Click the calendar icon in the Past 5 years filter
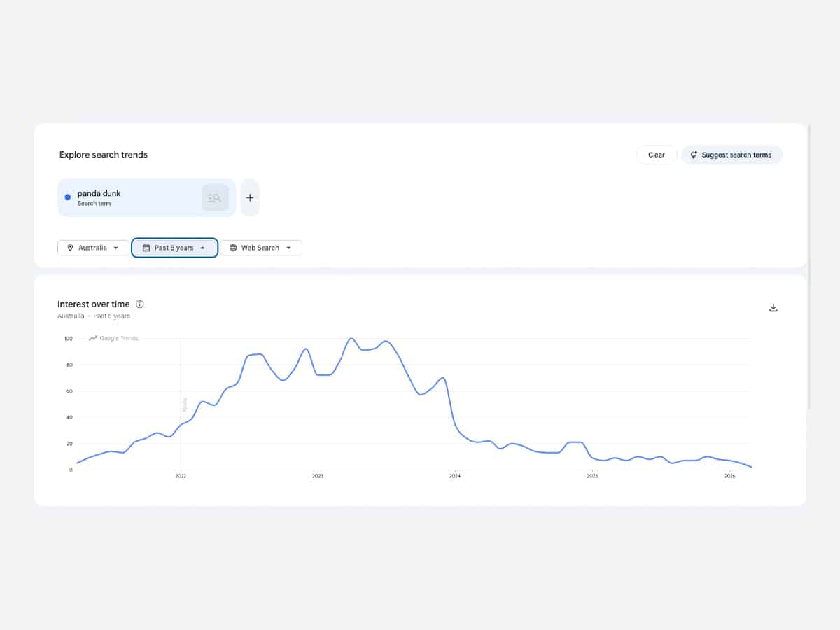 [146, 248]
